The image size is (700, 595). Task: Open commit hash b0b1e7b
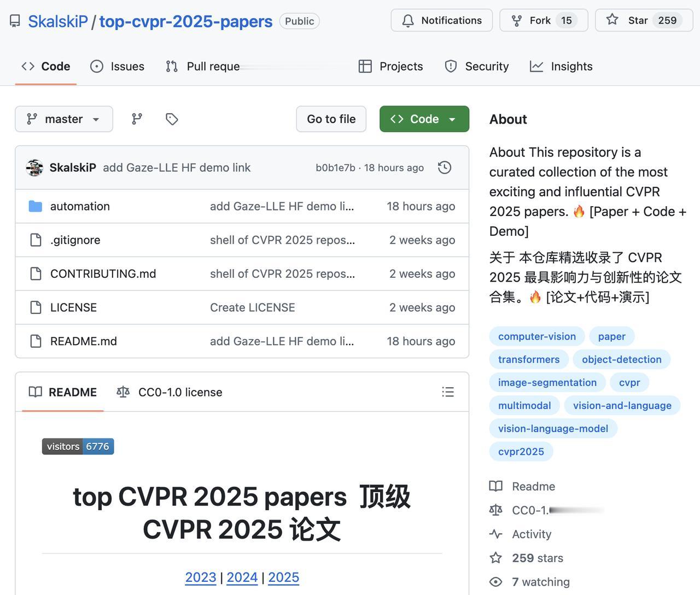pos(335,167)
